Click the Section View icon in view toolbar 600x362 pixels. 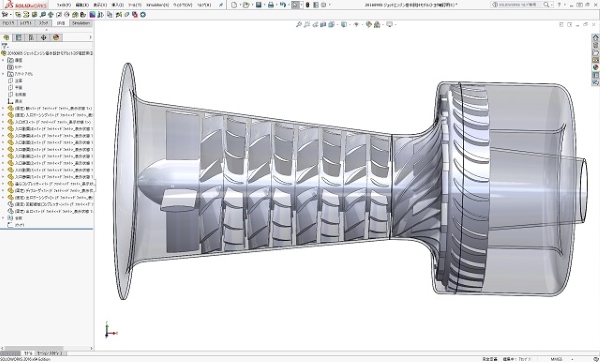coord(323,24)
